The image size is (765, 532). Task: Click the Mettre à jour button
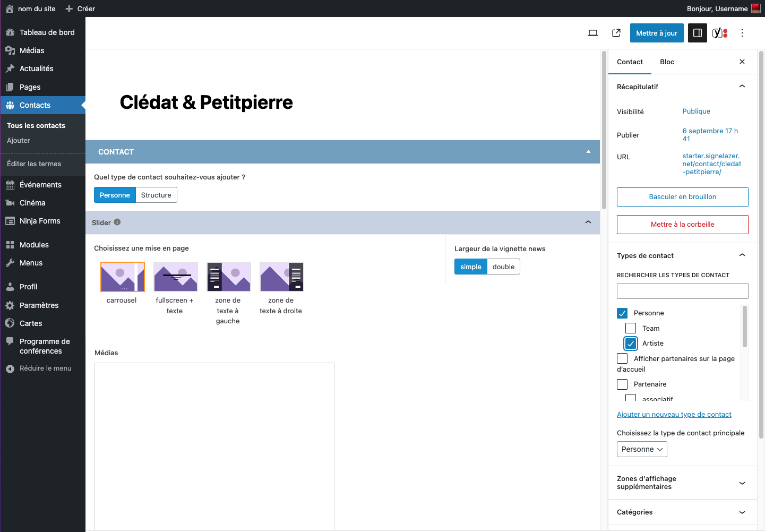[x=656, y=33]
